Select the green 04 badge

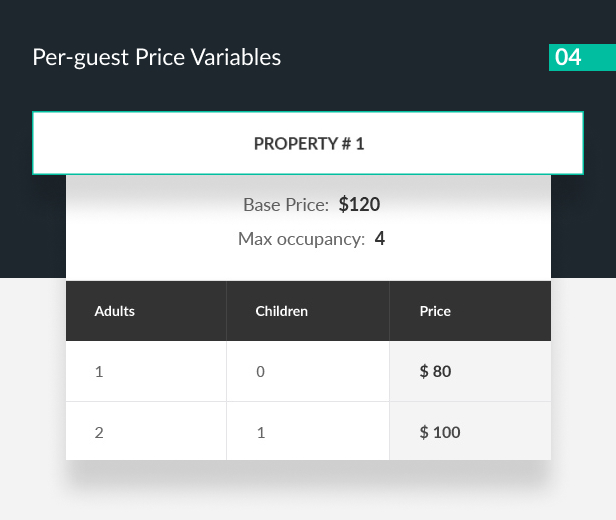click(582, 57)
